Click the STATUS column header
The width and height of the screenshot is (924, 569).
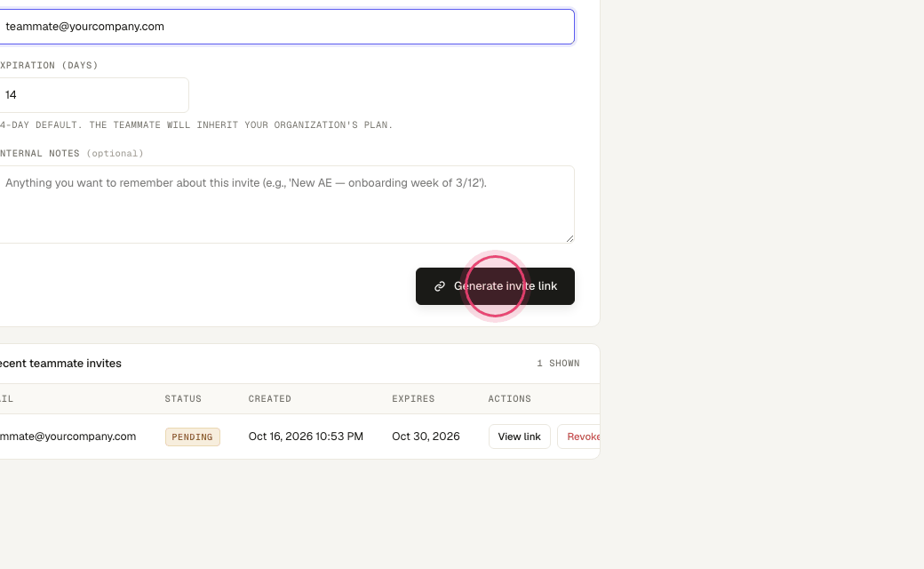coord(183,399)
